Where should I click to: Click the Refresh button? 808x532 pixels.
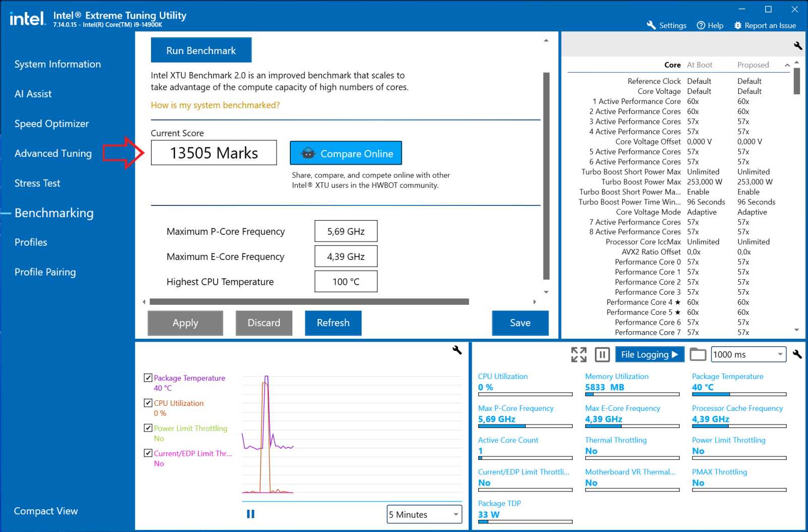tap(333, 323)
